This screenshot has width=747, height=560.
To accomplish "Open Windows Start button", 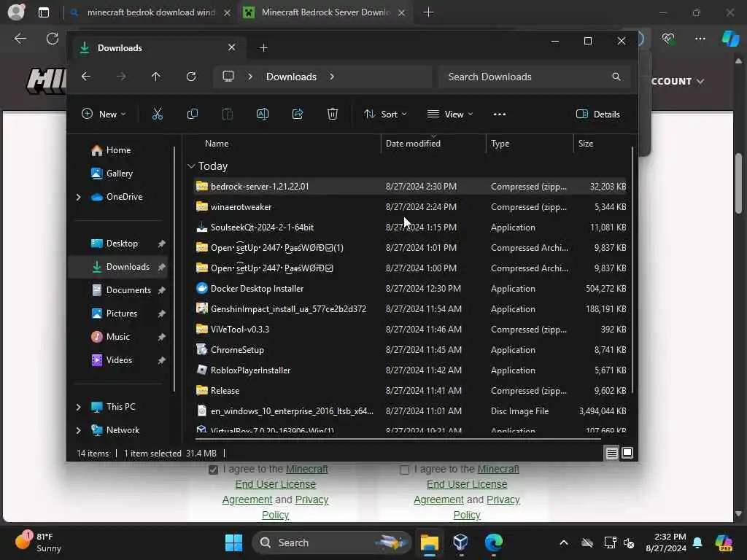I will pos(233,542).
